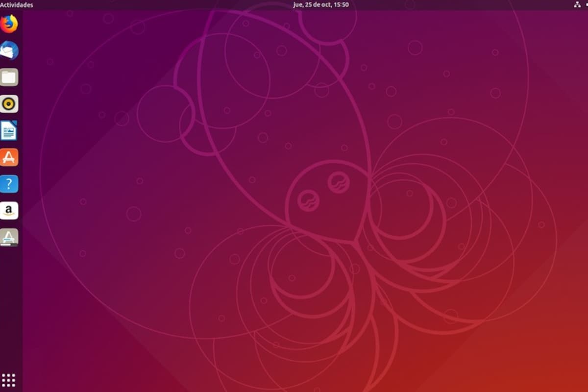Click Actividades to begin an app search
This screenshot has height=392, width=588.
(17, 4)
